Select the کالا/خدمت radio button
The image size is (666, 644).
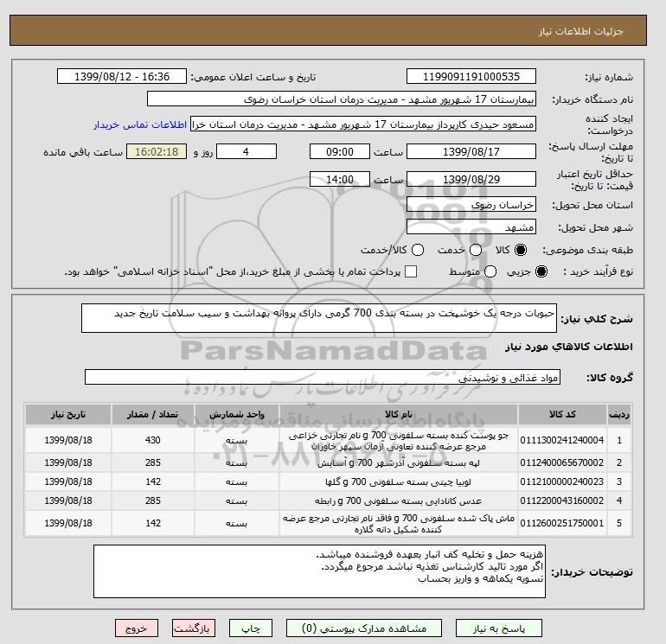[x=418, y=250]
